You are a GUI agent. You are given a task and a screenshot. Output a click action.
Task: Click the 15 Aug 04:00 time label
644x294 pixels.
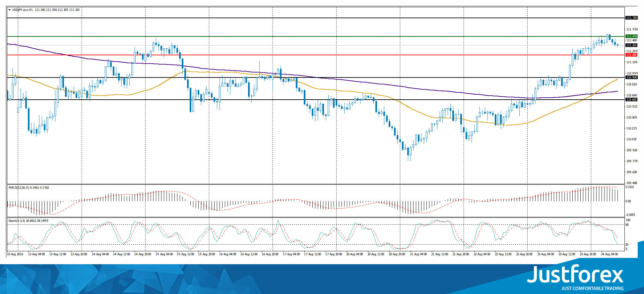click(164, 254)
